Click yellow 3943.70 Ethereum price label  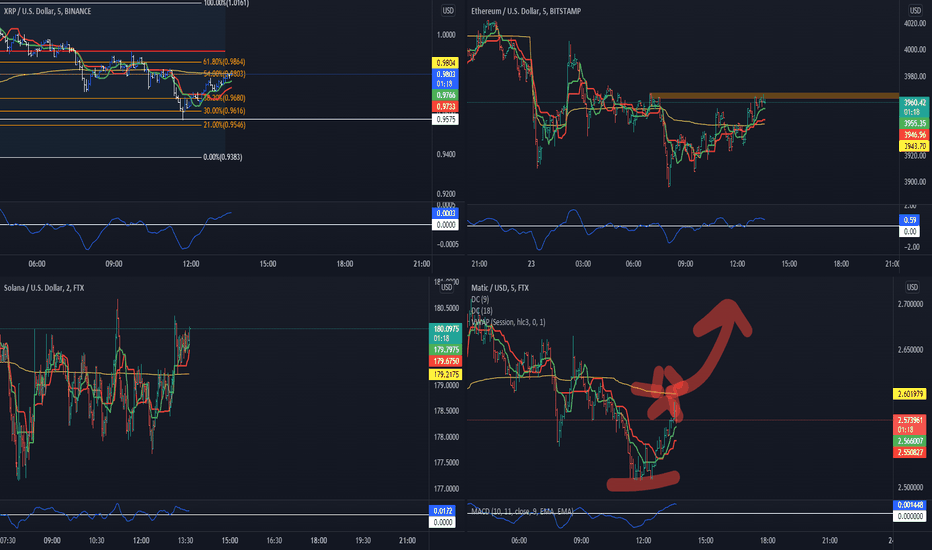click(915, 146)
